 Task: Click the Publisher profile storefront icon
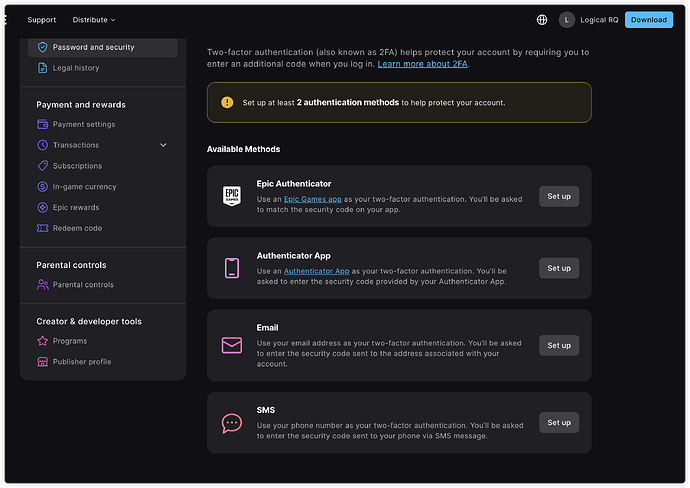(42, 362)
